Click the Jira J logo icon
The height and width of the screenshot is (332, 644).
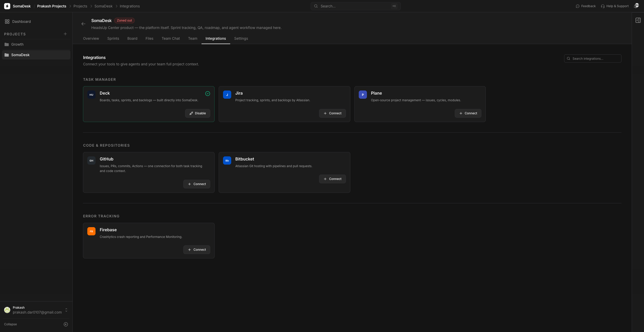tap(227, 95)
